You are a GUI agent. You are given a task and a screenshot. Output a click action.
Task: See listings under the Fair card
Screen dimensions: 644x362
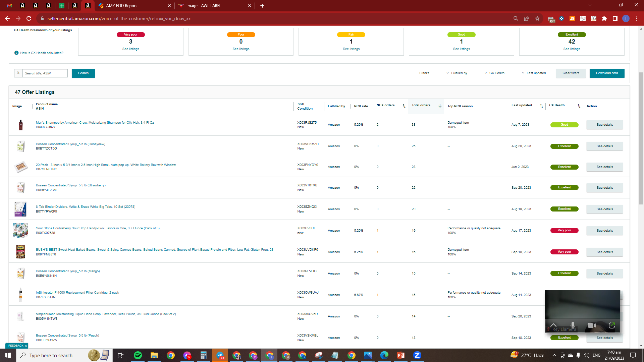click(x=351, y=49)
